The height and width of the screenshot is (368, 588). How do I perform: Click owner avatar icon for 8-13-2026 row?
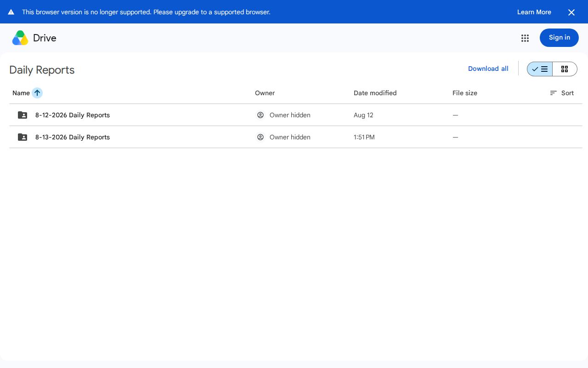pyautogui.click(x=260, y=137)
